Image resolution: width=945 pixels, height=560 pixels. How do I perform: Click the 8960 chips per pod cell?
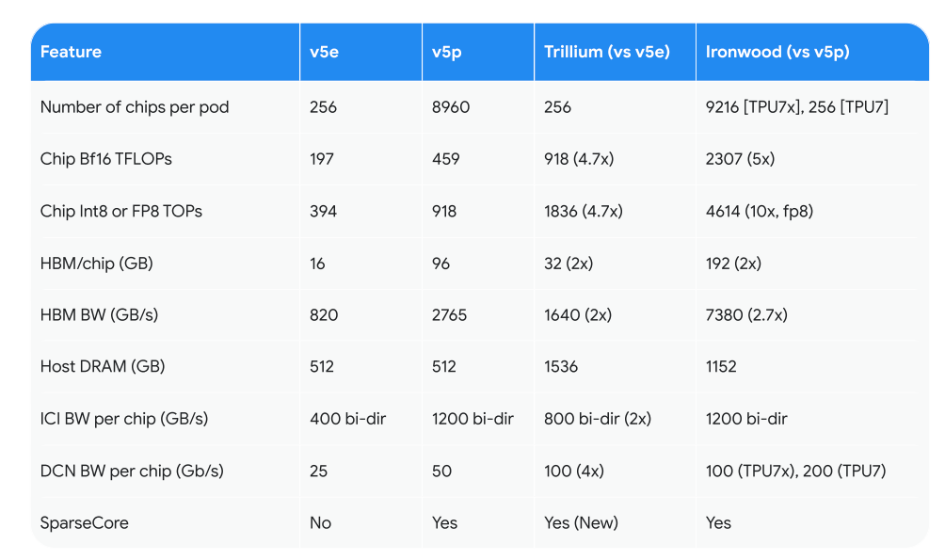(x=450, y=107)
